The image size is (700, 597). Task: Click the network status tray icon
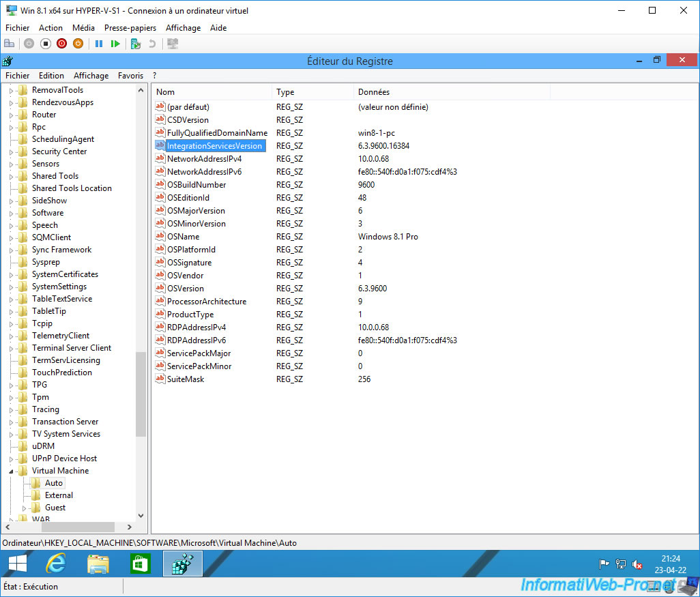(620, 564)
